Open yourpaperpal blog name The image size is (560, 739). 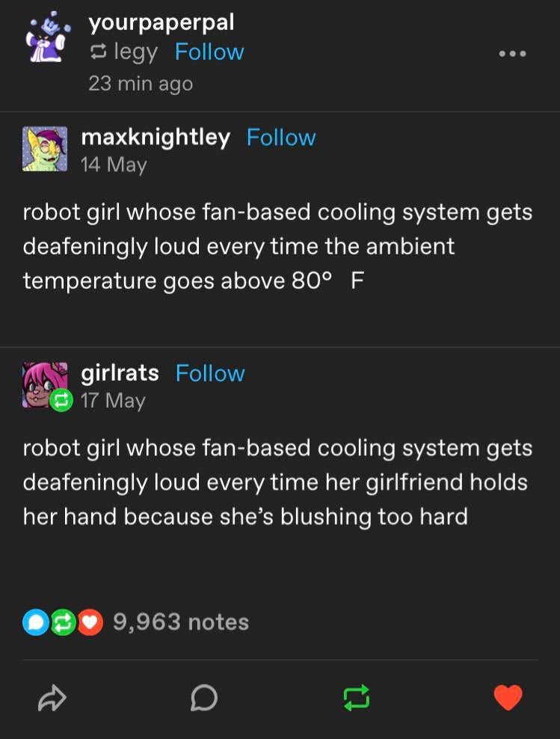tap(161, 22)
